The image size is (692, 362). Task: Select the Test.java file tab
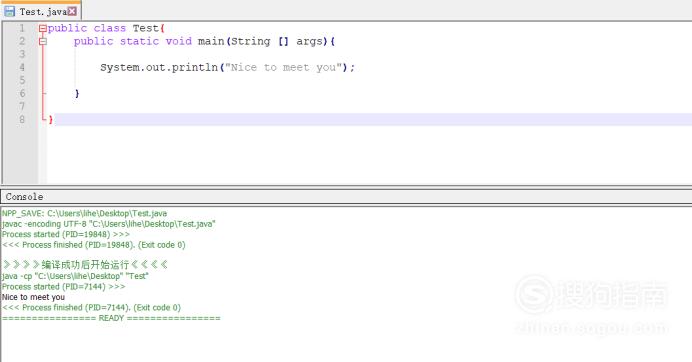tap(41, 11)
